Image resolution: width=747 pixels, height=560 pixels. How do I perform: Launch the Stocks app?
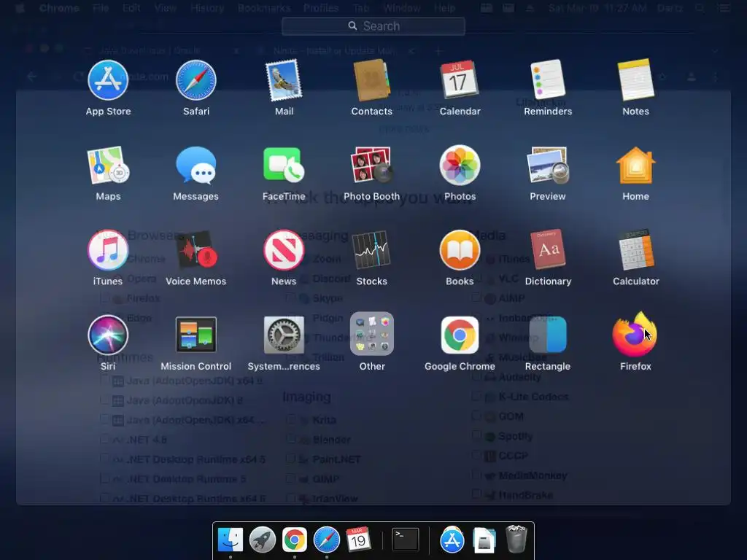pos(371,250)
